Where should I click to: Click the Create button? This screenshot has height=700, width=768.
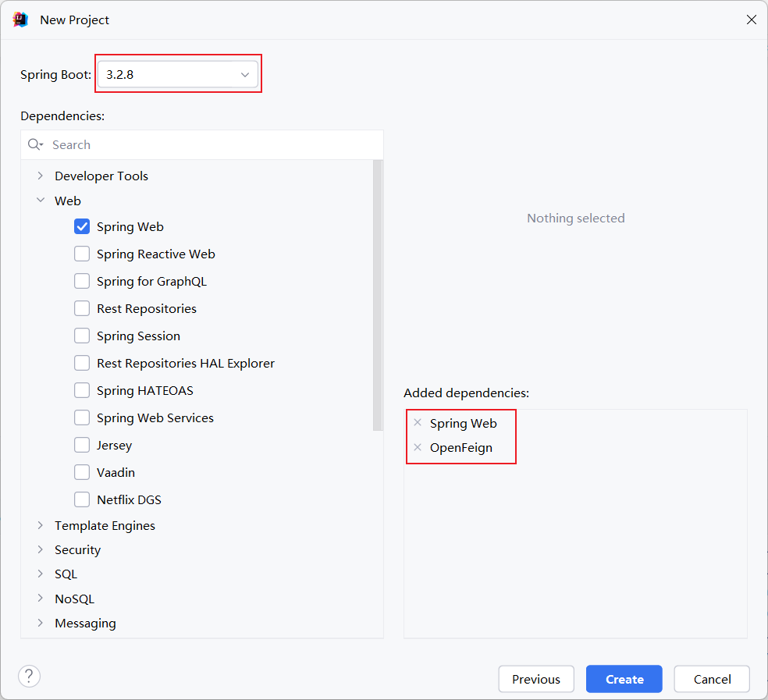click(624, 679)
